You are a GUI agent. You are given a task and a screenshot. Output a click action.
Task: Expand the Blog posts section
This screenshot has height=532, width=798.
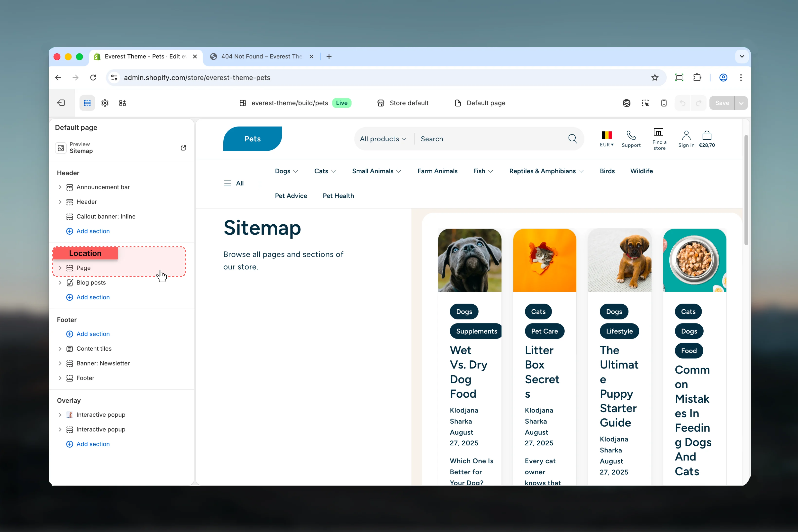[x=60, y=282]
